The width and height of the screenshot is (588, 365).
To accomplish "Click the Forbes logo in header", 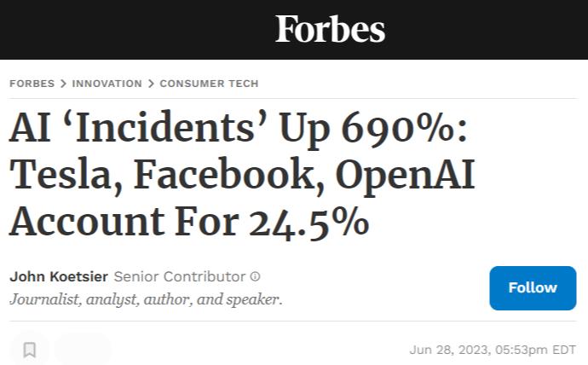I will point(330,30).
